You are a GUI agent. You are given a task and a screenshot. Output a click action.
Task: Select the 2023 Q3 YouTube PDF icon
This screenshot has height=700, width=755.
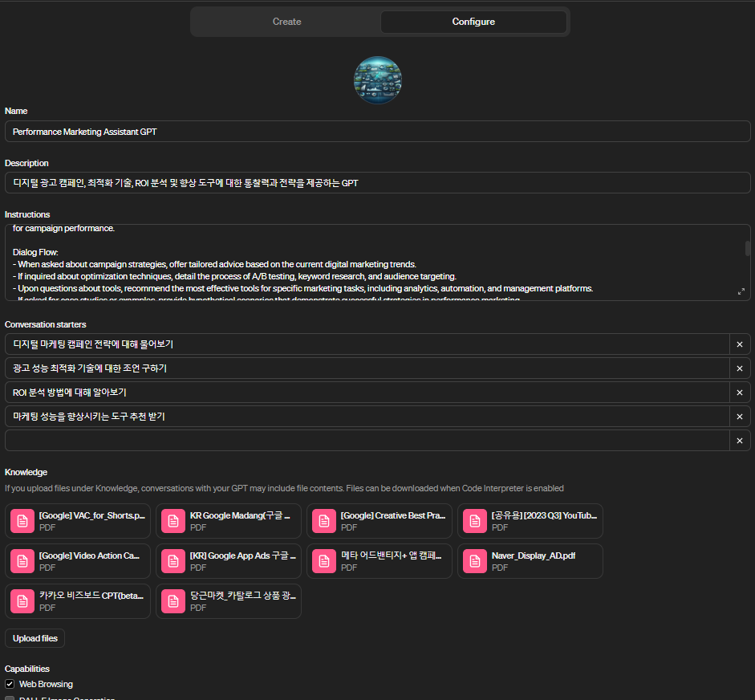475,521
